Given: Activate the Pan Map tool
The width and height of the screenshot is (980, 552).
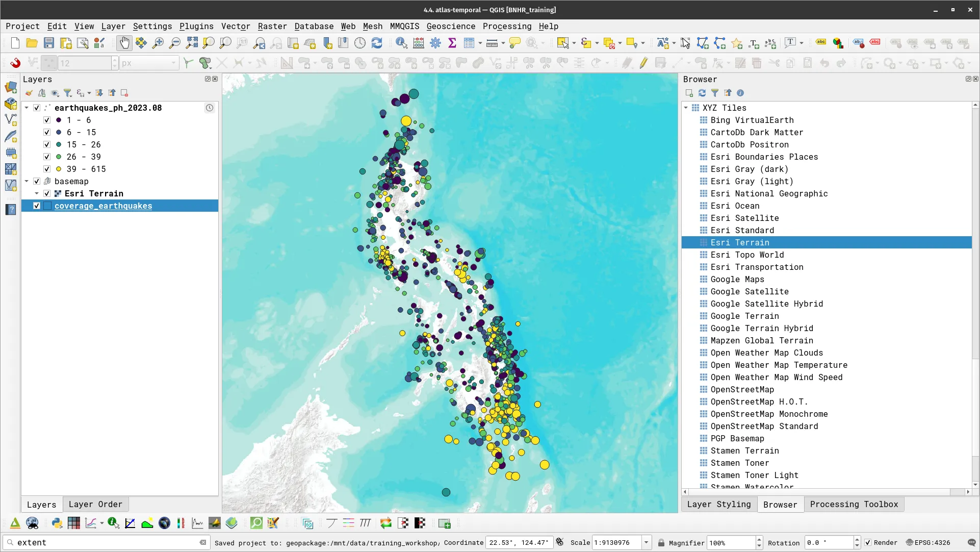Looking at the screenshot, I should (x=124, y=43).
